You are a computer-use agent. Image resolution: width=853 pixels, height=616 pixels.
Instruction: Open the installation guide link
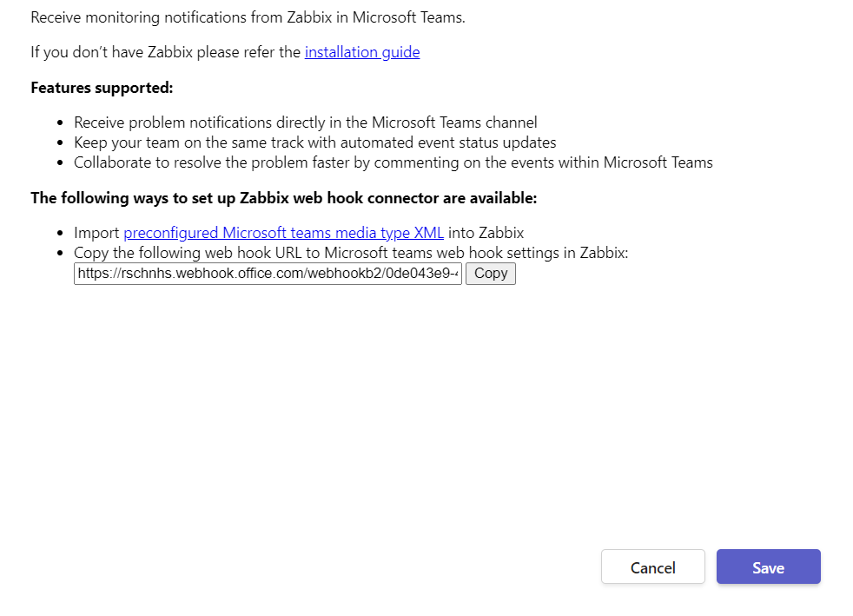tap(361, 52)
